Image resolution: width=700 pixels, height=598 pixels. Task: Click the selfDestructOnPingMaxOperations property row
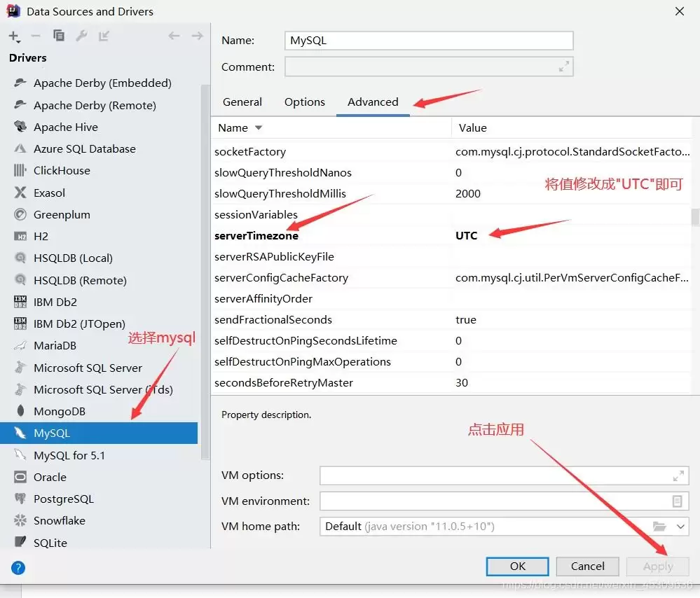pyautogui.click(x=452, y=361)
